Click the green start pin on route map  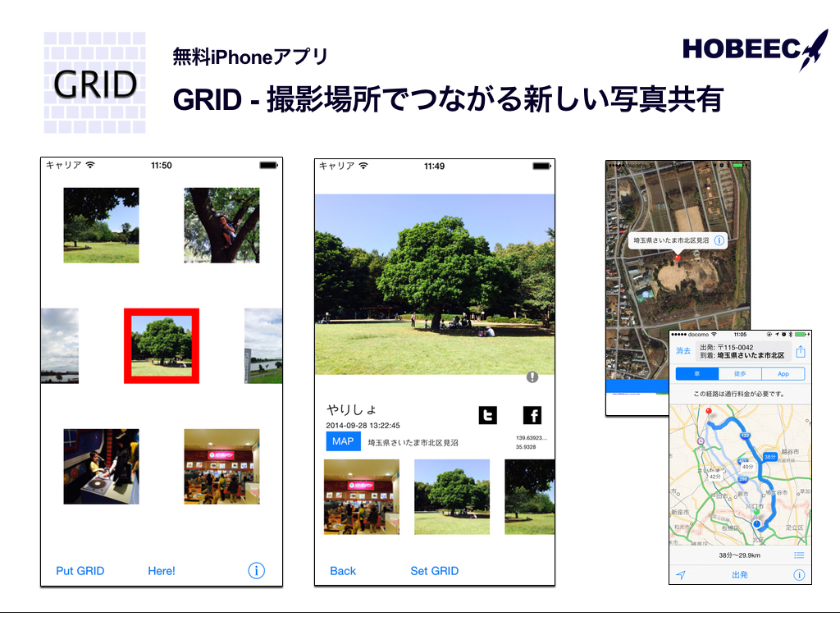click(756, 514)
